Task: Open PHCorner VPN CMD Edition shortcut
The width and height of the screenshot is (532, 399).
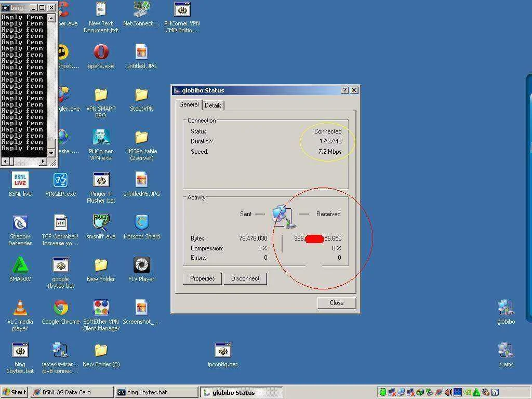Action: tap(182, 17)
